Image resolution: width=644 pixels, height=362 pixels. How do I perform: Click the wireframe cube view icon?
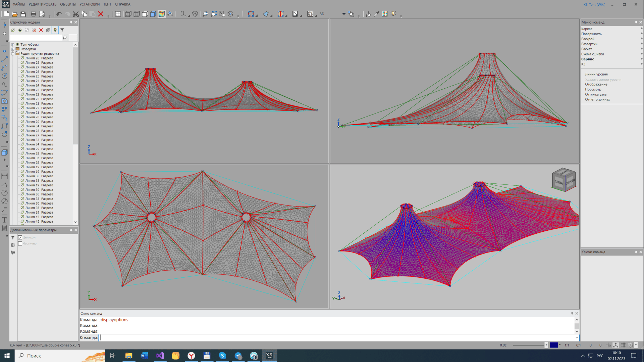click(128, 14)
